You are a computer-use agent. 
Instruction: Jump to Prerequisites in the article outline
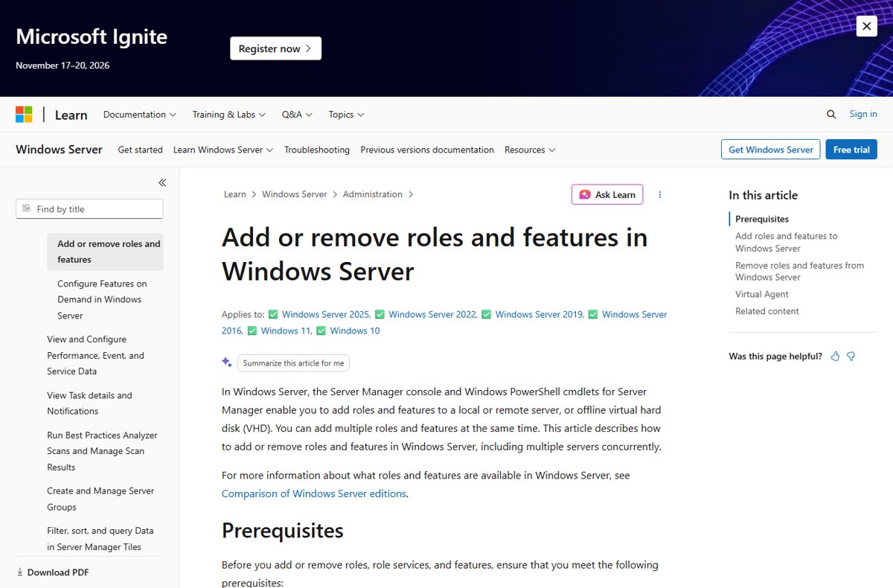coord(762,219)
